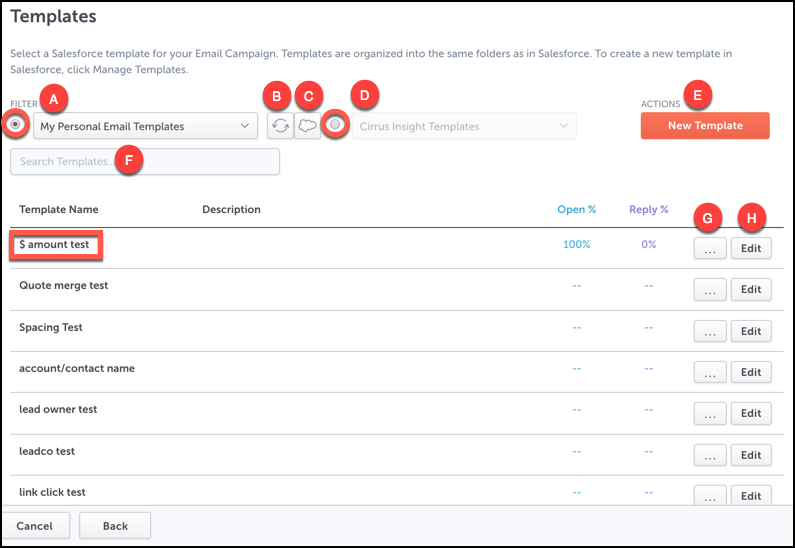This screenshot has width=795, height=548.
Task: Open more options for Quote merge test
Action: pos(710,289)
